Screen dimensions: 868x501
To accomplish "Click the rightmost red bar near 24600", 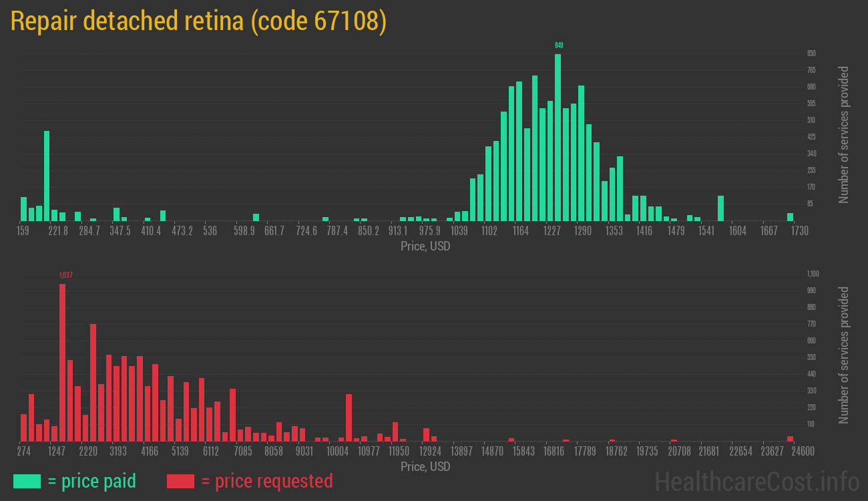I will pos(790,438).
